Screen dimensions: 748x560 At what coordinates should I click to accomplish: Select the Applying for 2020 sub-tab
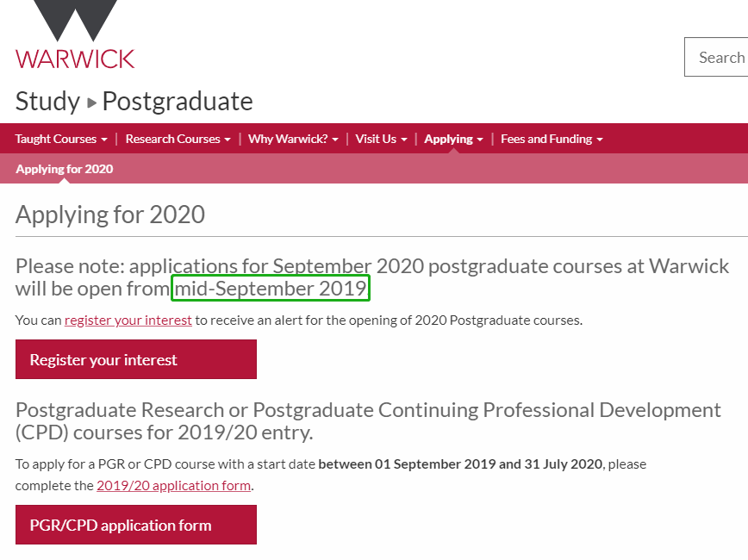point(65,169)
